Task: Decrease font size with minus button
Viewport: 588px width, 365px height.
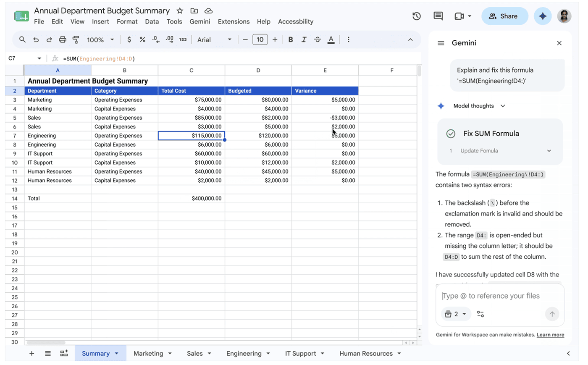Action: pos(245,39)
